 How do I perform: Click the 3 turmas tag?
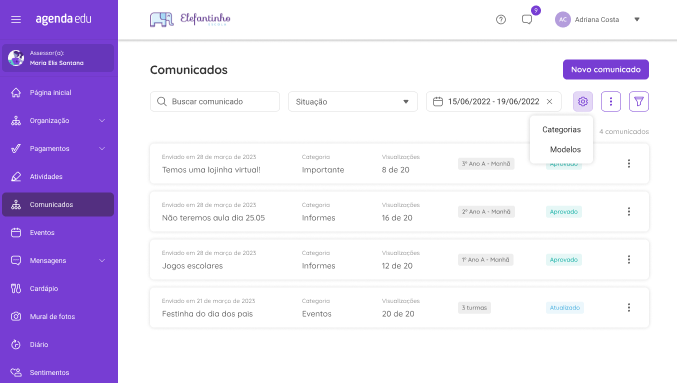click(474, 307)
